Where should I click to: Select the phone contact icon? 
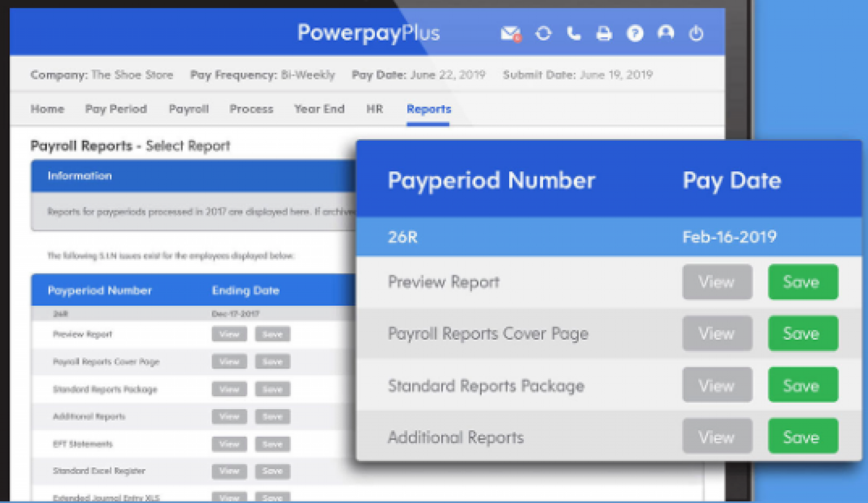(x=574, y=33)
